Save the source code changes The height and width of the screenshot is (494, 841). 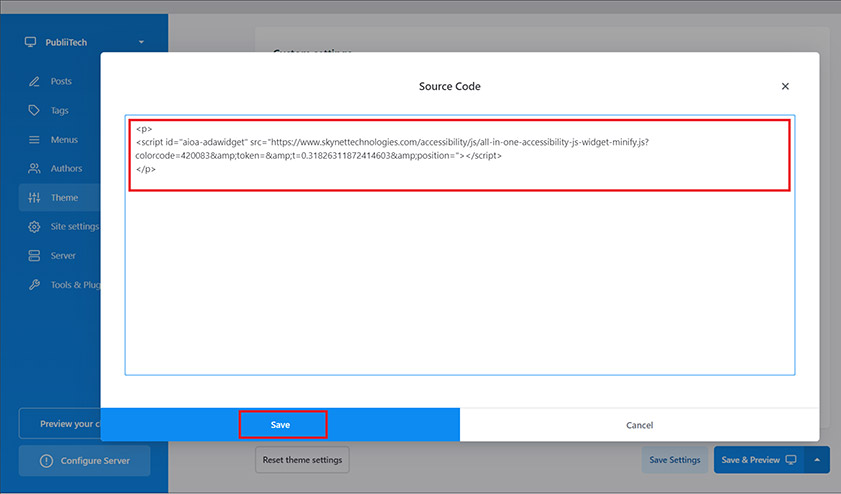pos(281,425)
